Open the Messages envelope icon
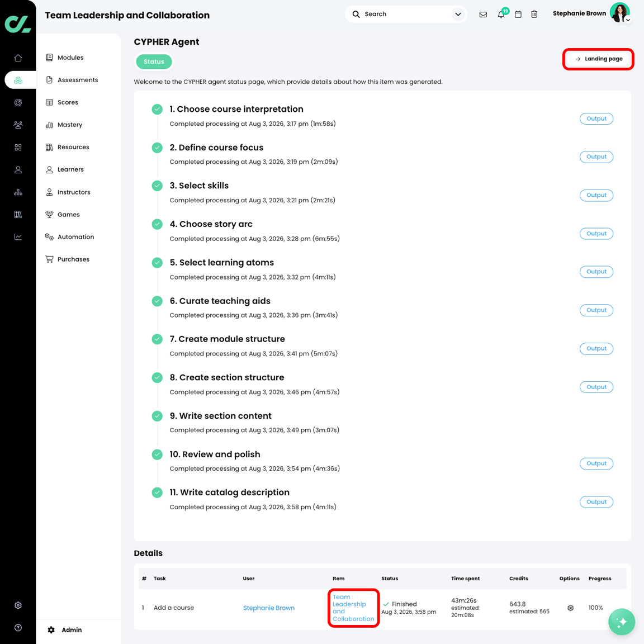Viewport: 644px width, 644px height. coord(483,15)
